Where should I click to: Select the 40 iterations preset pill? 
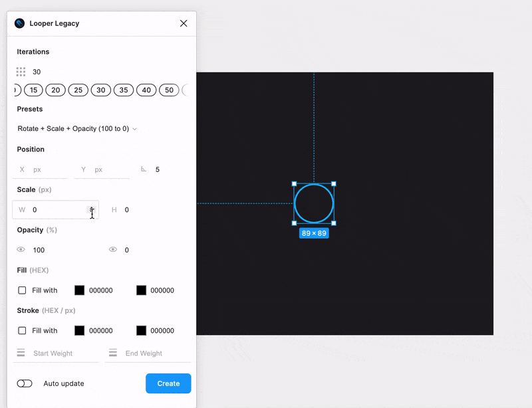click(146, 90)
